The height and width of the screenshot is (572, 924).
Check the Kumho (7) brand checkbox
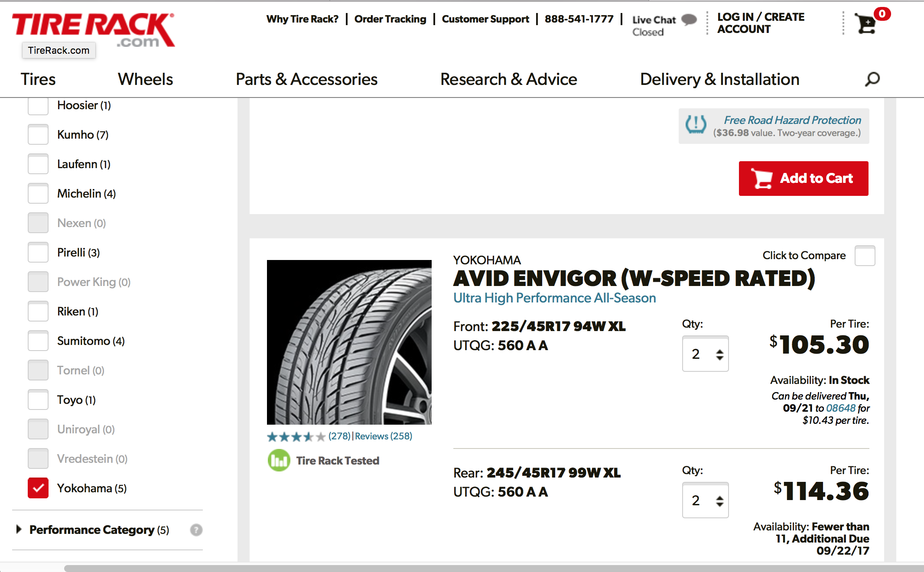[x=38, y=135]
